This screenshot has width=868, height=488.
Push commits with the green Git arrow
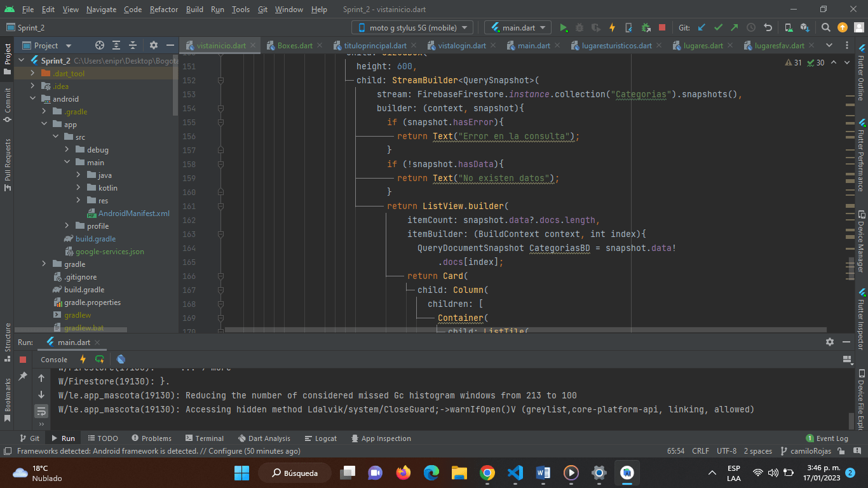(735, 27)
